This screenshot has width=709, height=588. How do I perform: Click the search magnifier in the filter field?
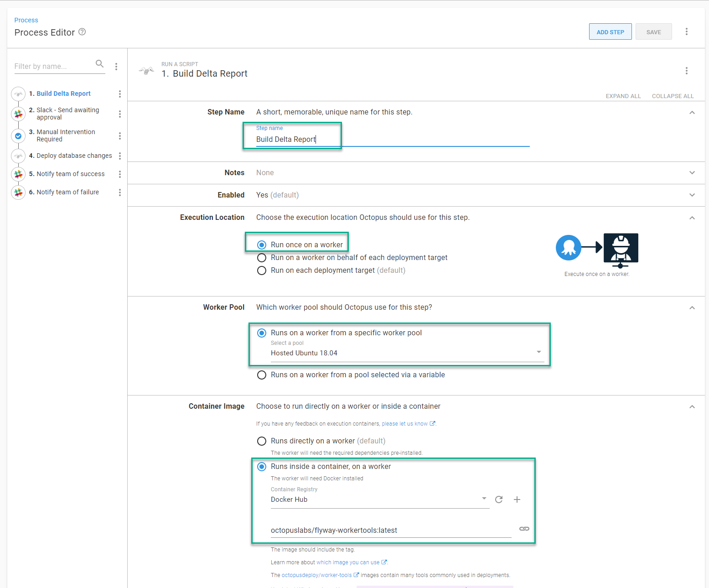click(99, 64)
